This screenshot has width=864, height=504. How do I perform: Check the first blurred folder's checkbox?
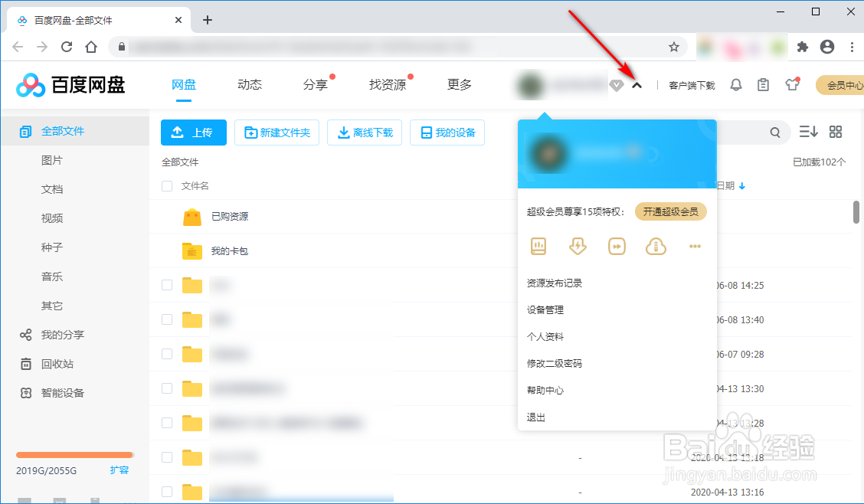click(167, 285)
